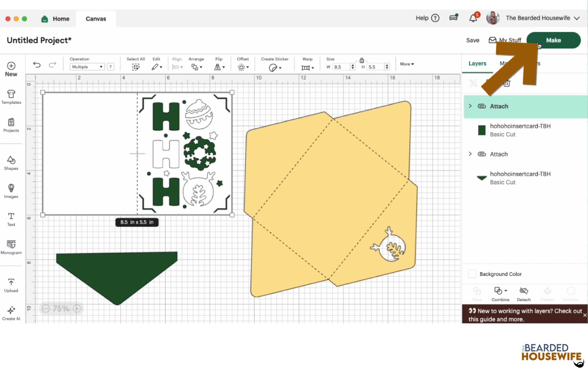Open the More toolbar menu
Viewport: 588px width, 374px height.
407,64
